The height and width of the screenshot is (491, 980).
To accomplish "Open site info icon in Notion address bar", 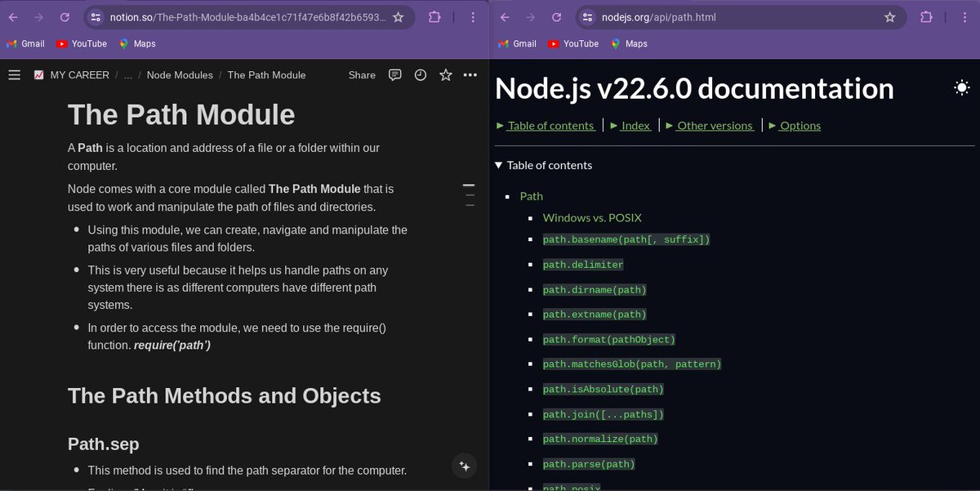I will [96, 16].
